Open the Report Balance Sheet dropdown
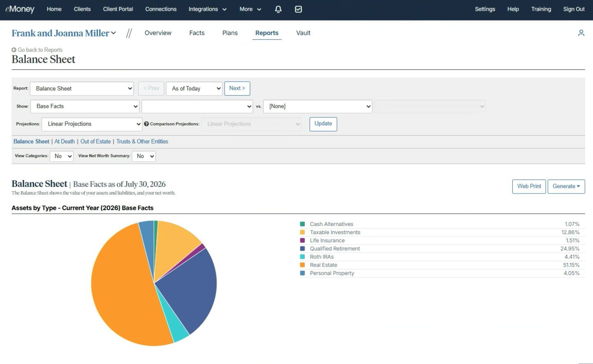Viewport: 593px width, 364px height. 82,88
